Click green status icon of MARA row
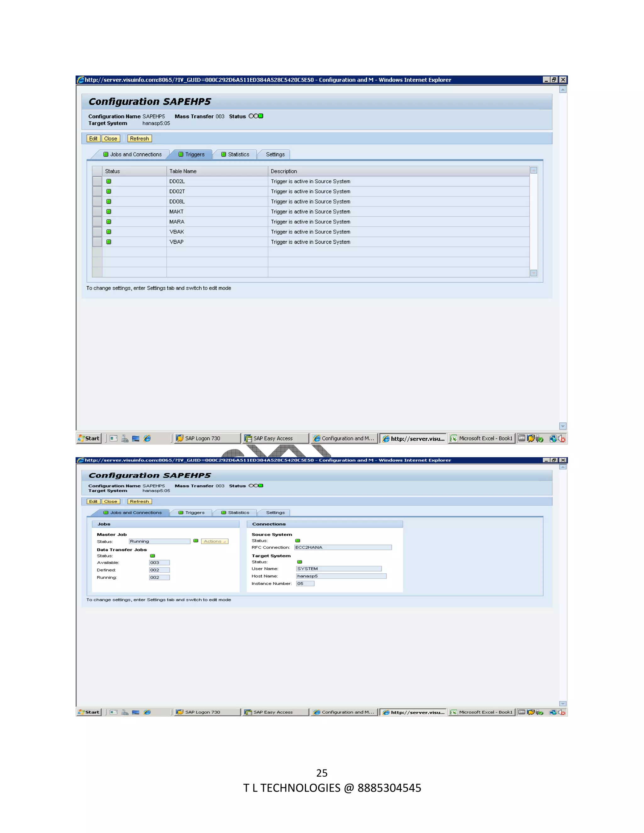Viewport: 644px width, 833px height. point(109,222)
